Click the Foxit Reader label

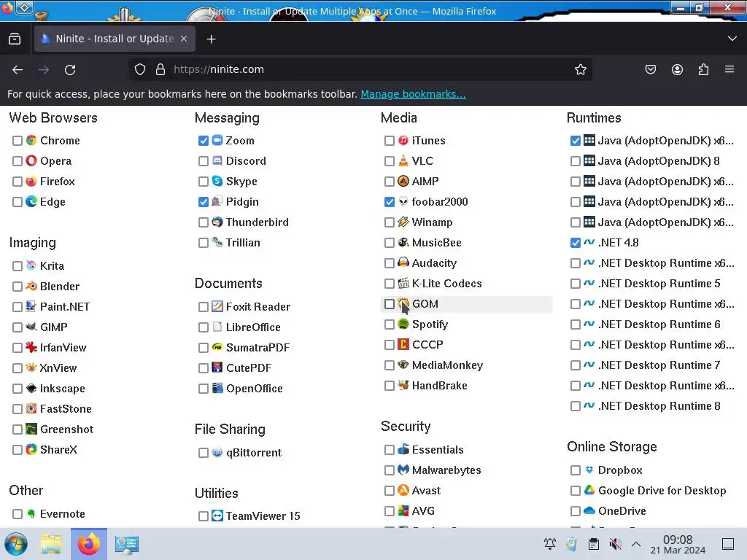coord(258,307)
